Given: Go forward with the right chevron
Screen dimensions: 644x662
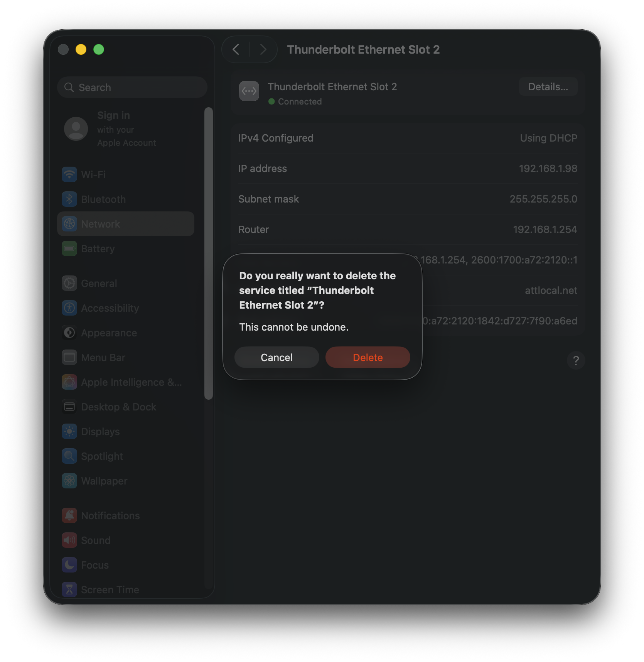Looking at the screenshot, I should 263,49.
